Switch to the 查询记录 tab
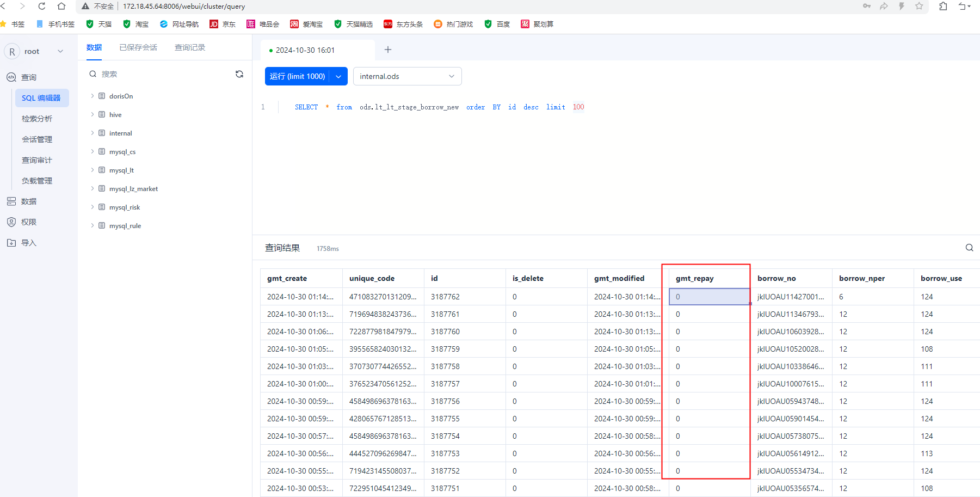This screenshot has width=980, height=497. coord(190,47)
